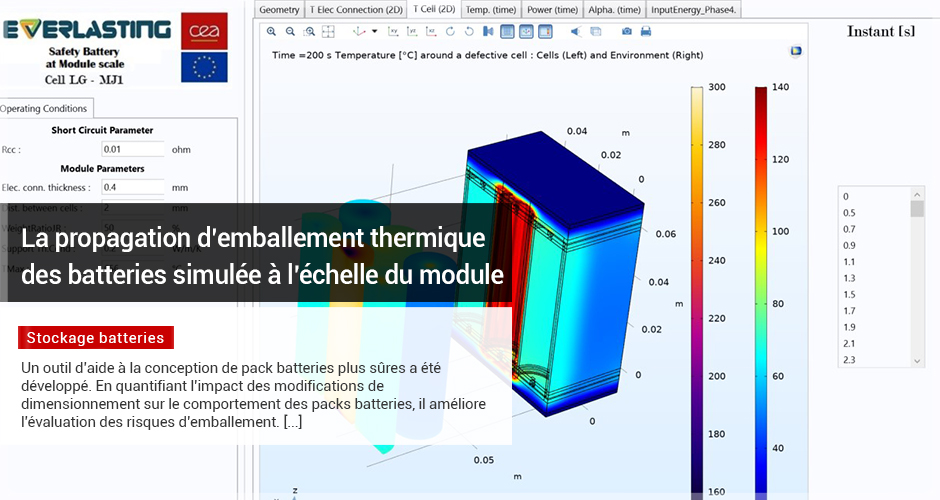Switch to the XY view icon
The width and height of the screenshot is (940, 500).
(x=392, y=31)
